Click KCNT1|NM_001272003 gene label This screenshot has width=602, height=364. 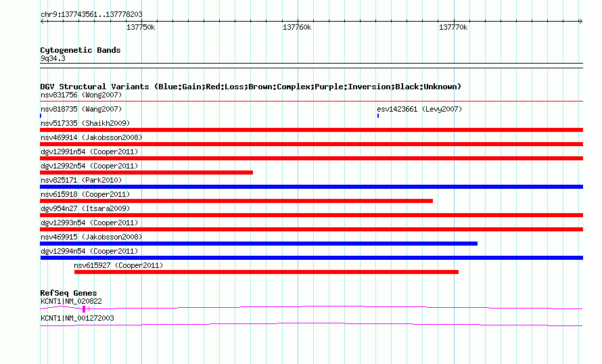[77, 318]
